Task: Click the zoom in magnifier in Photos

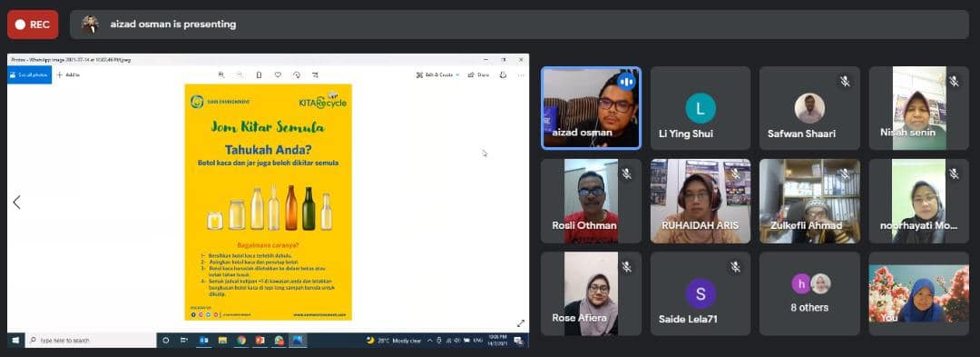Action: [x=221, y=75]
